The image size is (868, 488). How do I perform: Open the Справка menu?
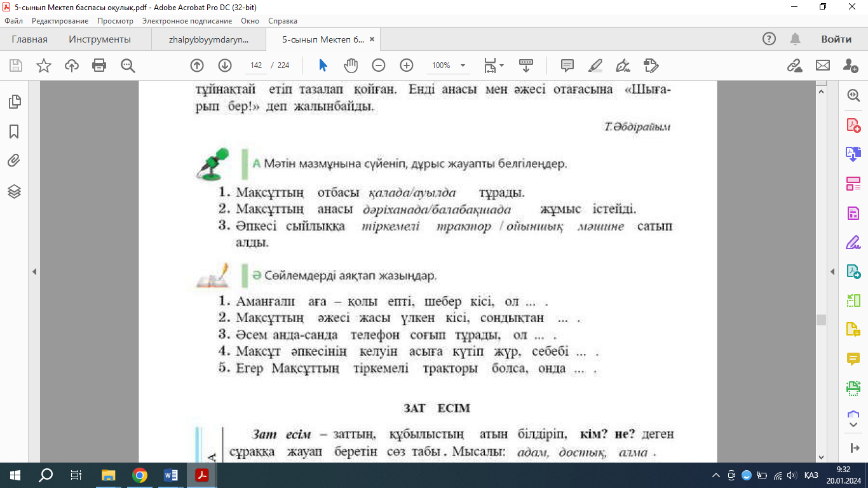point(283,21)
